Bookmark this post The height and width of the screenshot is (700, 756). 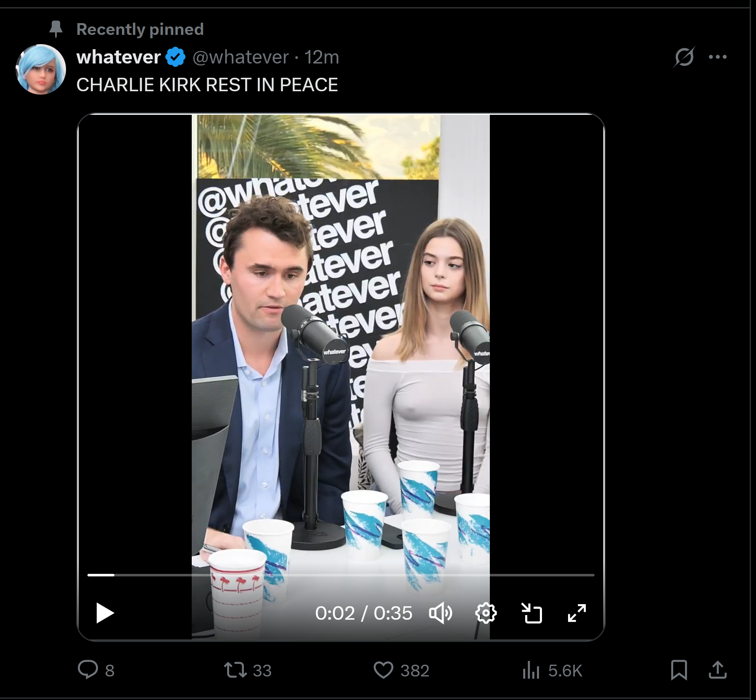point(679,670)
